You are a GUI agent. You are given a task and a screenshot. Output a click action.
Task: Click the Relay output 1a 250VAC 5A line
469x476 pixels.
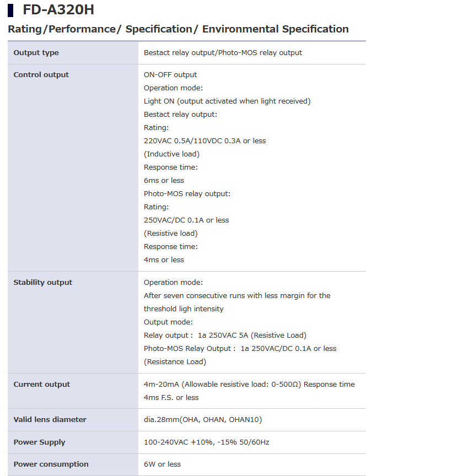pos(225,336)
